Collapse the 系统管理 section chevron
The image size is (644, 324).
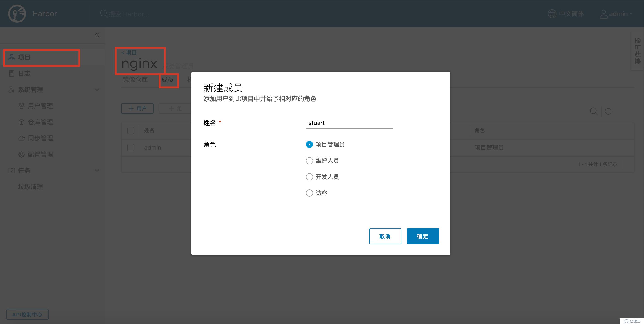point(97,90)
